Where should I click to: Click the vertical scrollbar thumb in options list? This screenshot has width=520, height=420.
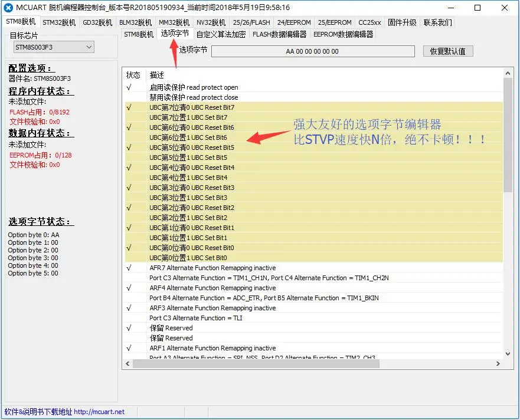508,136
